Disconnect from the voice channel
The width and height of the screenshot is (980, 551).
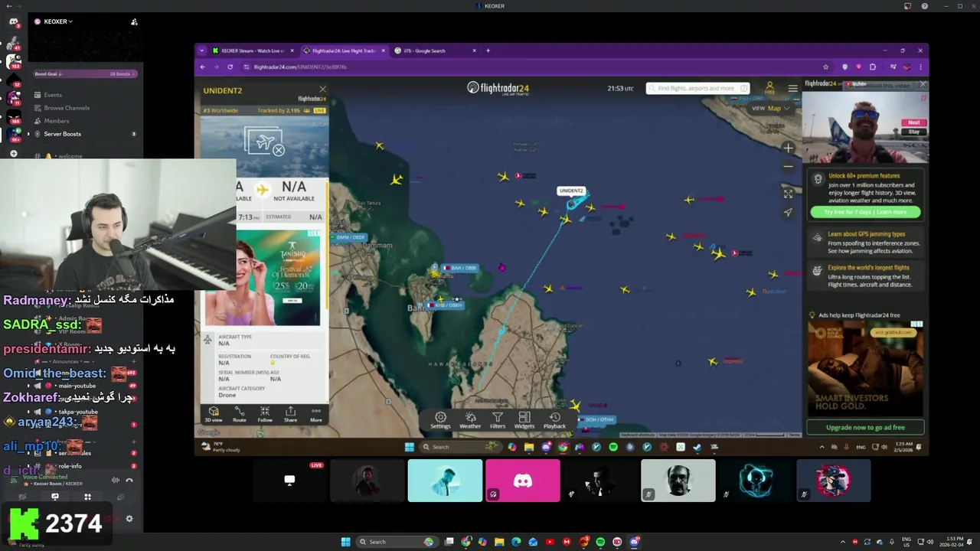tap(129, 480)
